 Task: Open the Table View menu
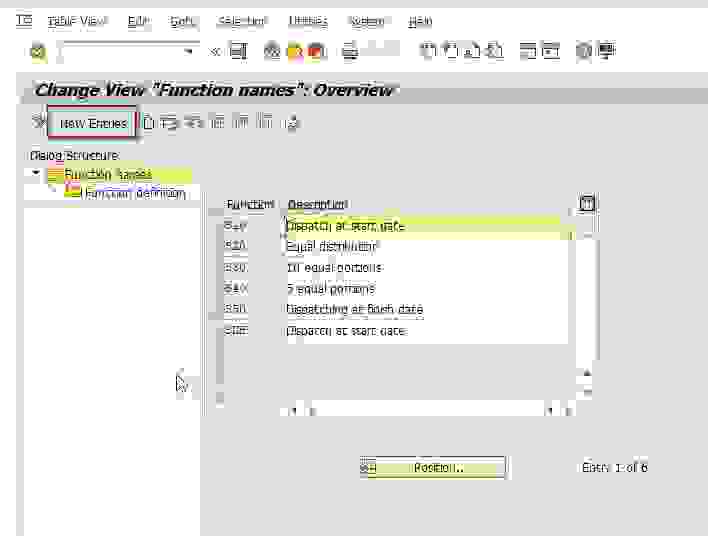(77, 21)
